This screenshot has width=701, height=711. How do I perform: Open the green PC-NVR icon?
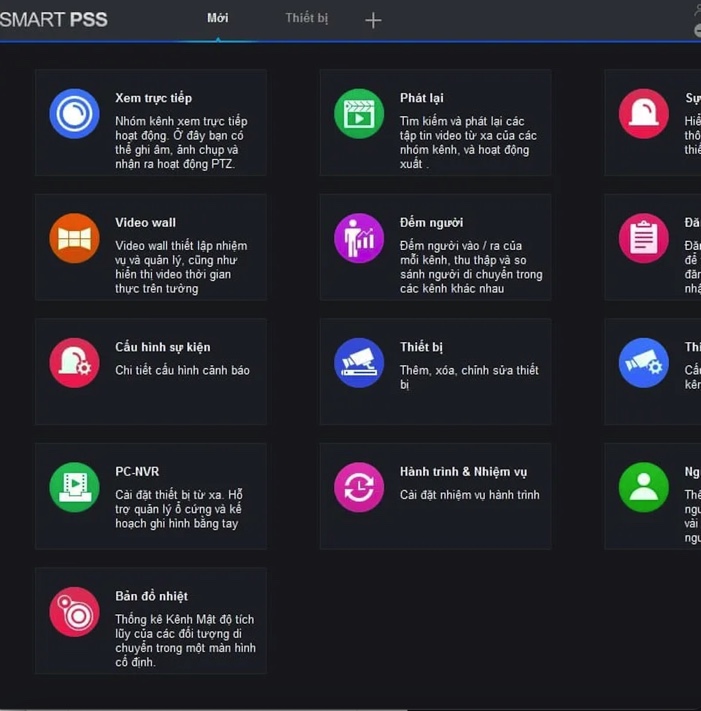pos(74,487)
